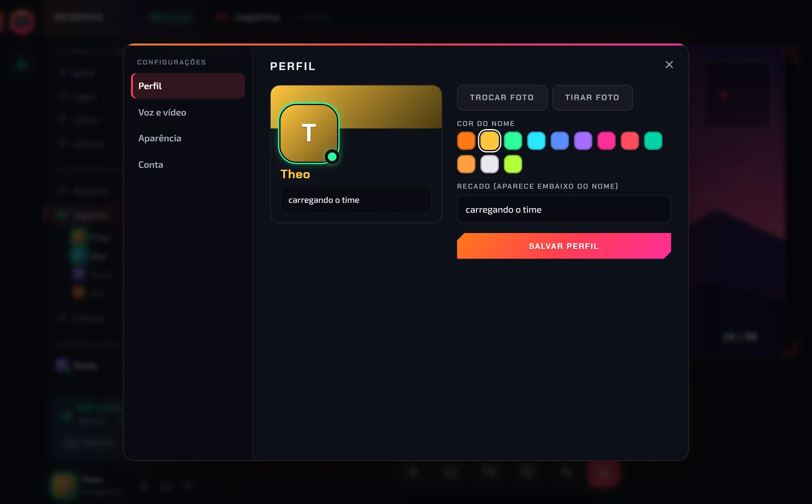Pick the purple name color swatch
The height and width of the screenshot is (504, 812).
point(583,141)
